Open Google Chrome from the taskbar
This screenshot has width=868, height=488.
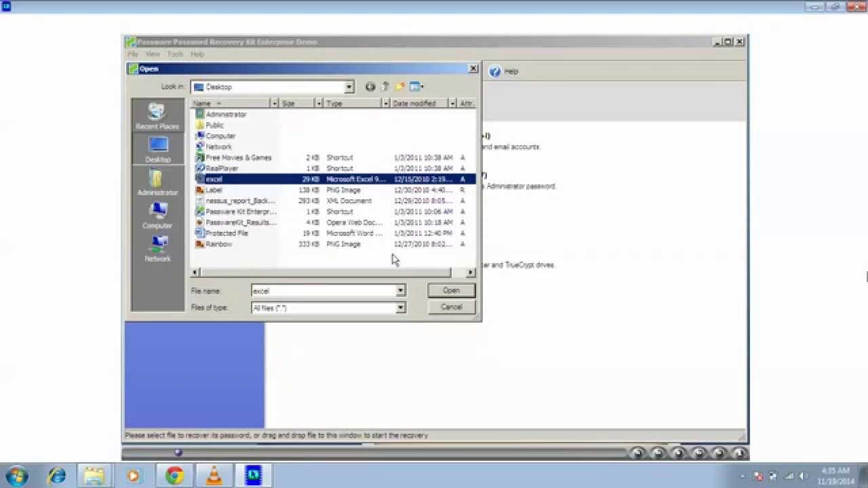click(174, 475)
